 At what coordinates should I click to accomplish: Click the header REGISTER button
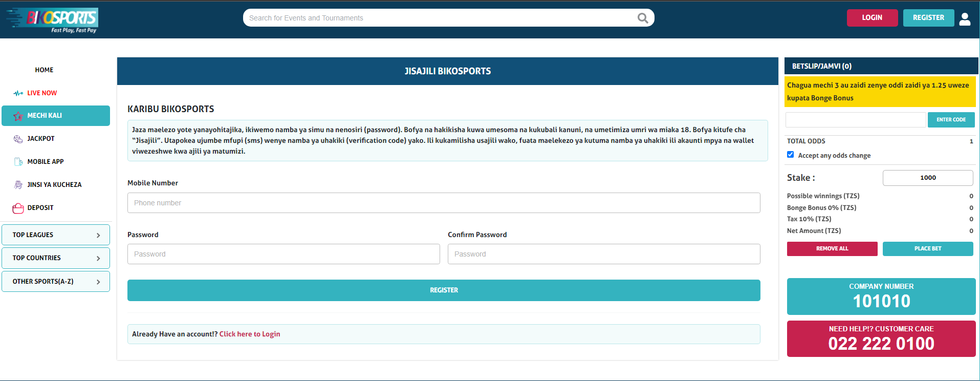928,17
